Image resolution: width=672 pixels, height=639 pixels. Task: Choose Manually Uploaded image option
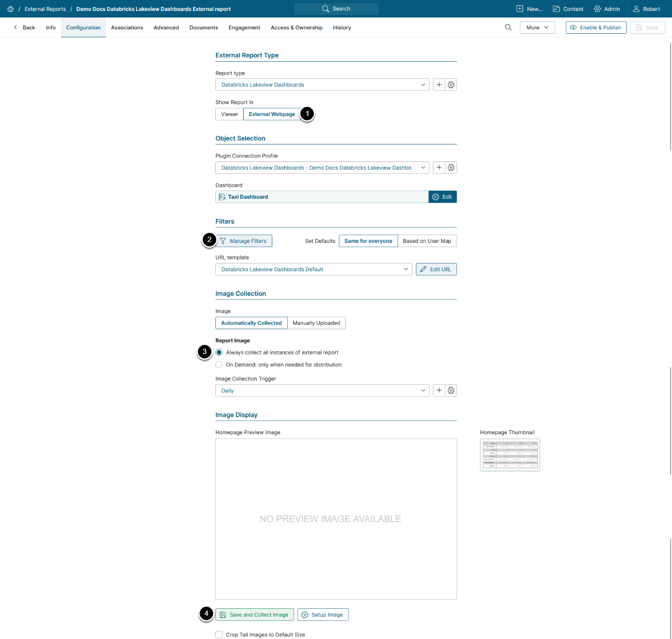(x=316, y=323)
